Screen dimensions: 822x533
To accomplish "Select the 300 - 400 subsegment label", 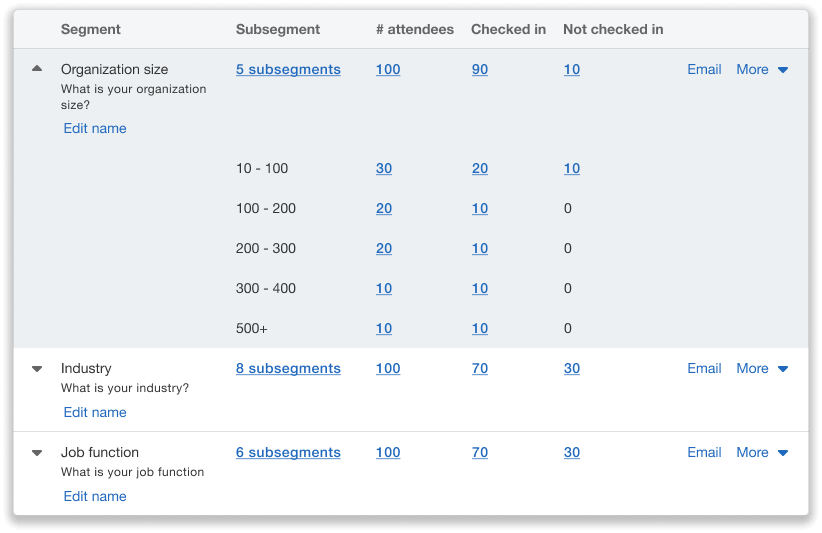I will 266,289.
